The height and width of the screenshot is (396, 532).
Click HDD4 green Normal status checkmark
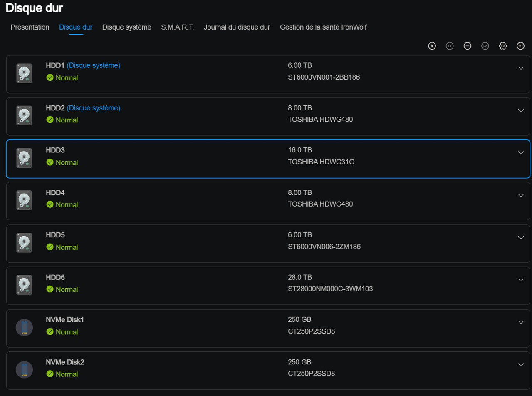click(50, 204)
